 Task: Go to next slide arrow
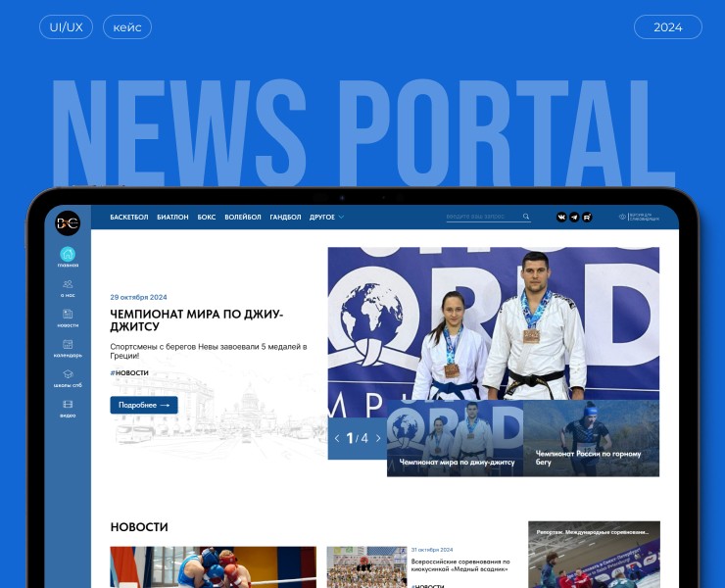pyautogui.click(x=378, y=438)
